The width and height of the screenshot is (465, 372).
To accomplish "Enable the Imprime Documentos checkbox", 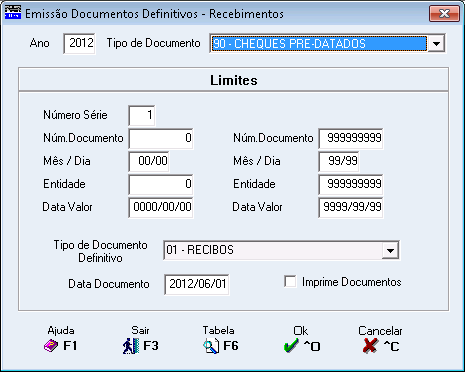I will (x=290, y=281).
